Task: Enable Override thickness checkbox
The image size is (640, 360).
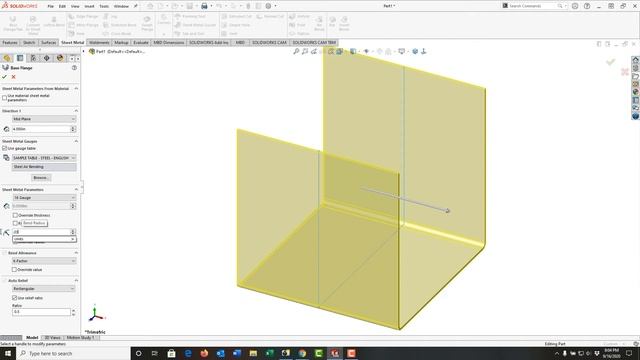Action: pyautogui.click(x=16, y=215)
